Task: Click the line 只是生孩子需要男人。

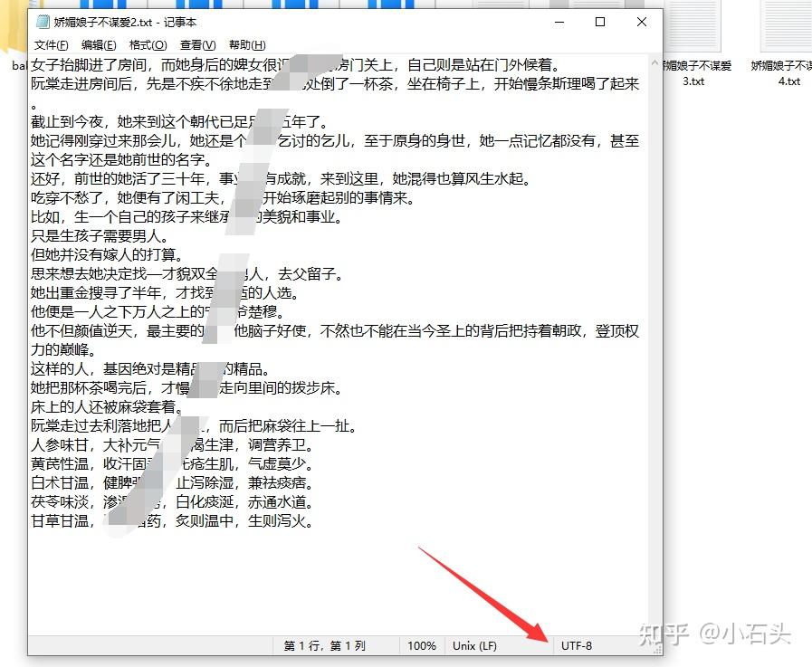Action: point(100,235)
